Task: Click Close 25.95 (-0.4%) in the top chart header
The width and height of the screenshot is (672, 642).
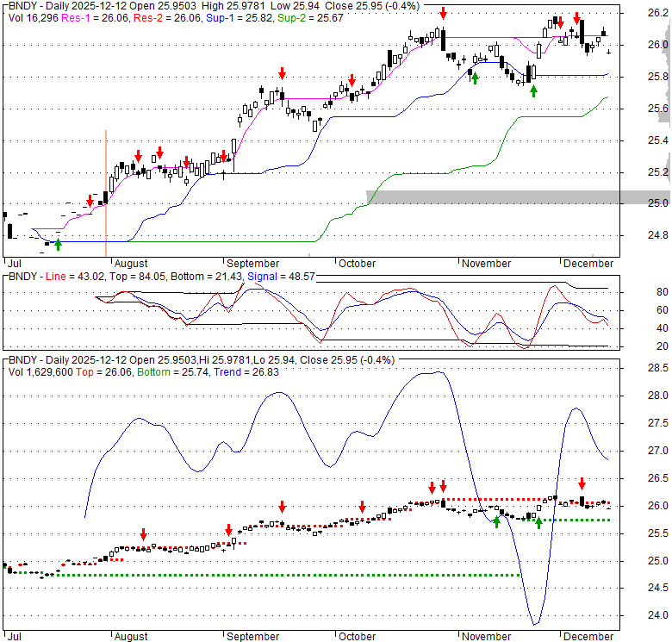Action: 372,6
